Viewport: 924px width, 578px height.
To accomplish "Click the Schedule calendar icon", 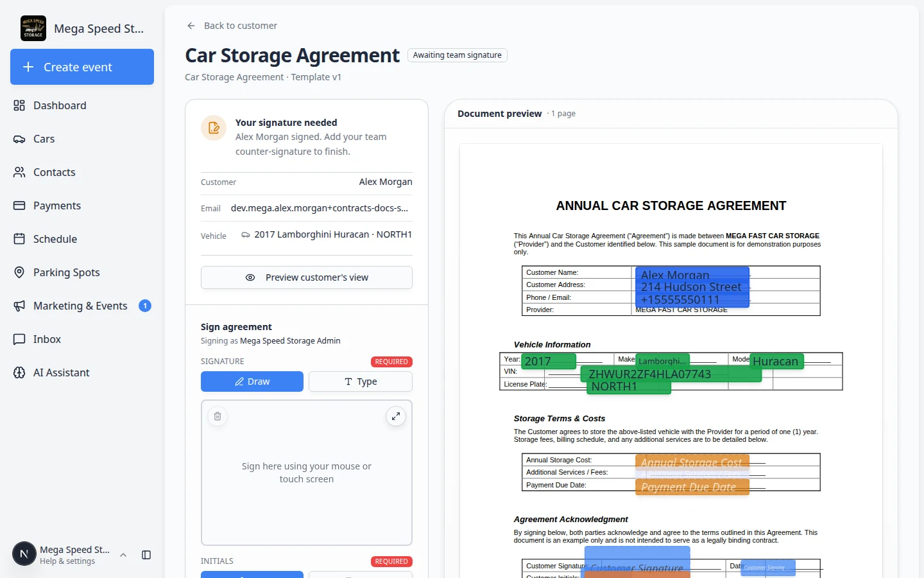I will pos(19,239).
